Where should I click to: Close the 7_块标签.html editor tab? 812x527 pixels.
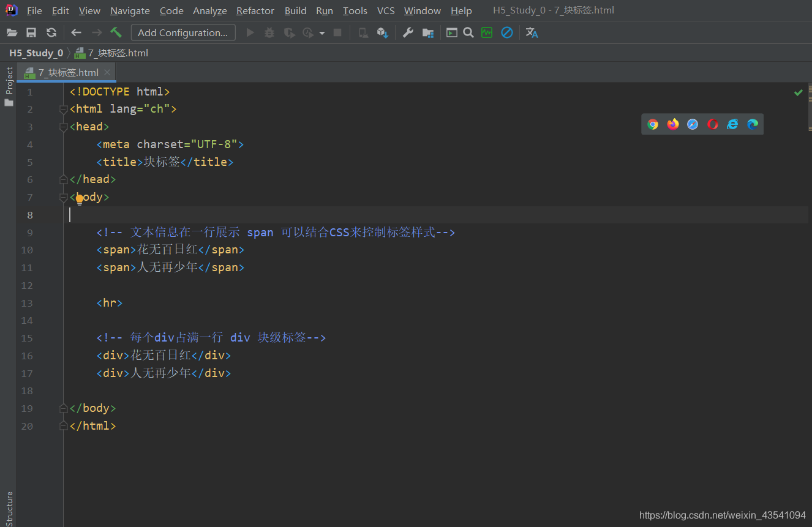107,72
